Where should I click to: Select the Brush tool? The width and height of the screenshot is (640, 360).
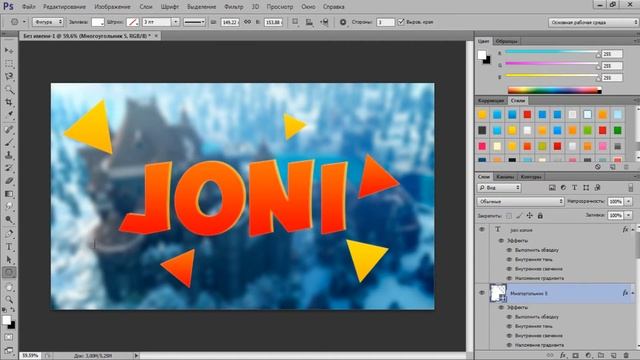pos(9,142)
